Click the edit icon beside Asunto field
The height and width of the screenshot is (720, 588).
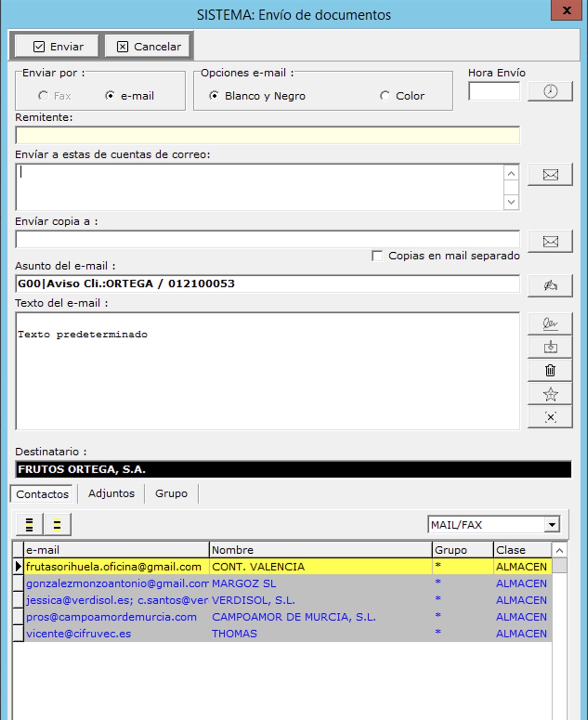(550, 285)
